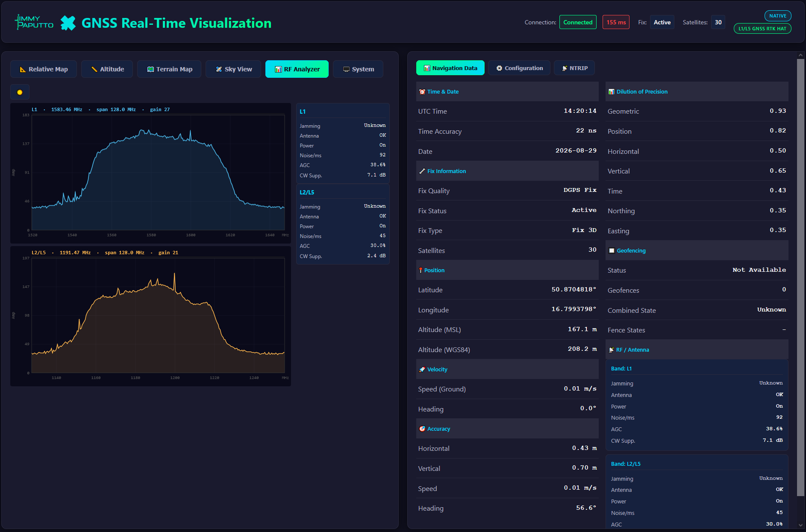Click the RF / Antenna satellite dish icon
This screenshot has width=806, height=532.
[x=612, y=350]
